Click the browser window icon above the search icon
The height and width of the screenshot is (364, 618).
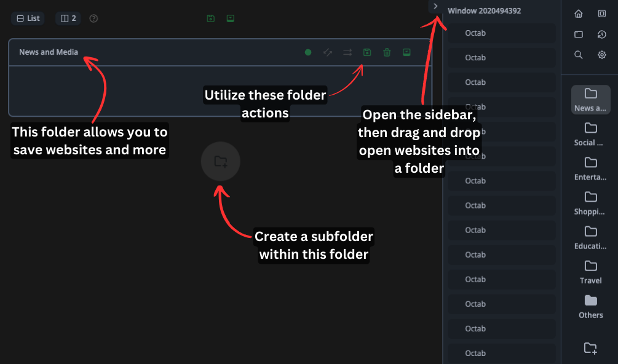pyautogui.click(x=578, y=34)
